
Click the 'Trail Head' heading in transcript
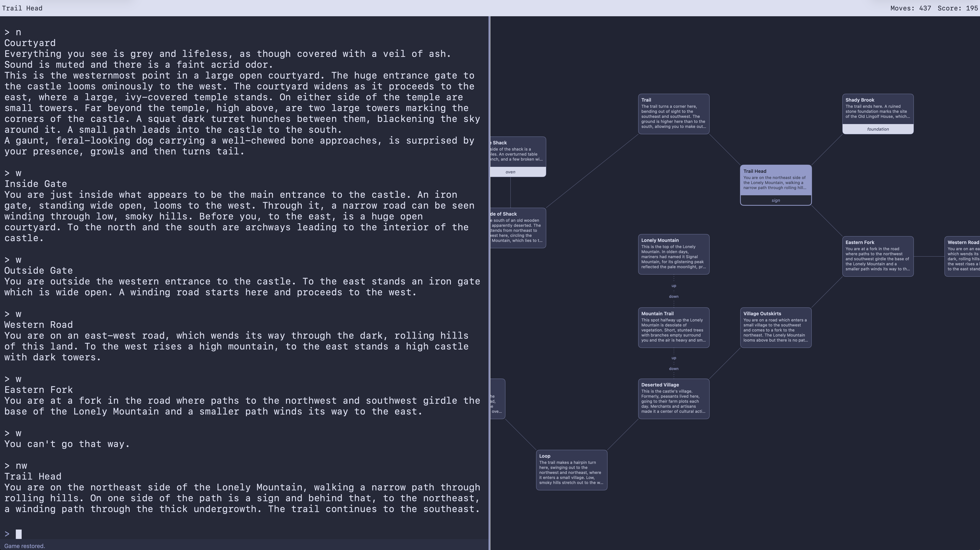(x=33, y=476)
